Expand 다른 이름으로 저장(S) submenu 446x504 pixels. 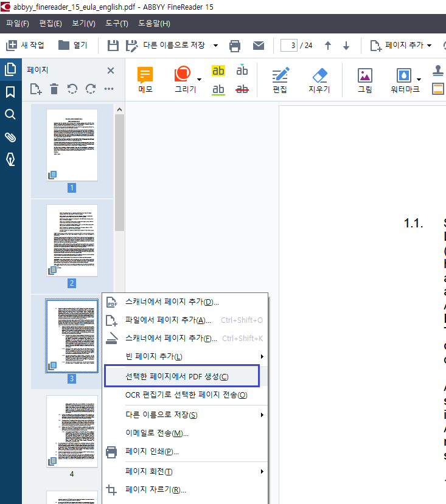185,415
